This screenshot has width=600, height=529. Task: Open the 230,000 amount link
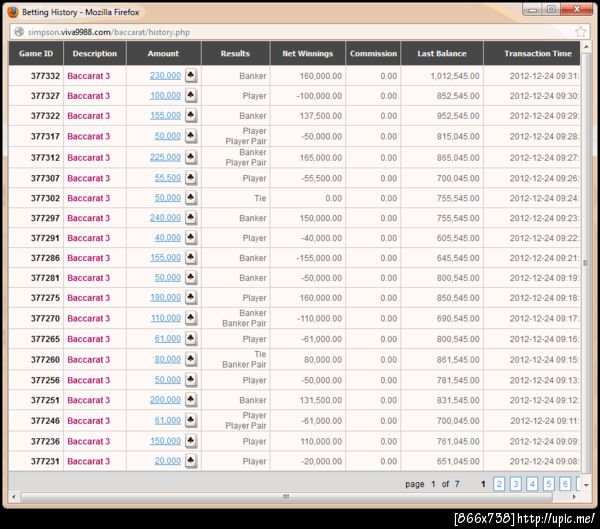(165, 75)
